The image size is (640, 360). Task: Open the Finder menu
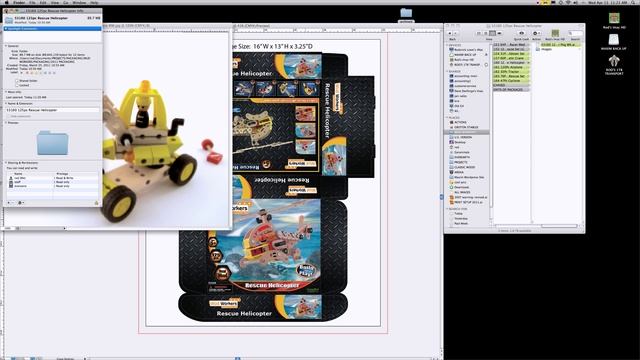tap(19, 2)
